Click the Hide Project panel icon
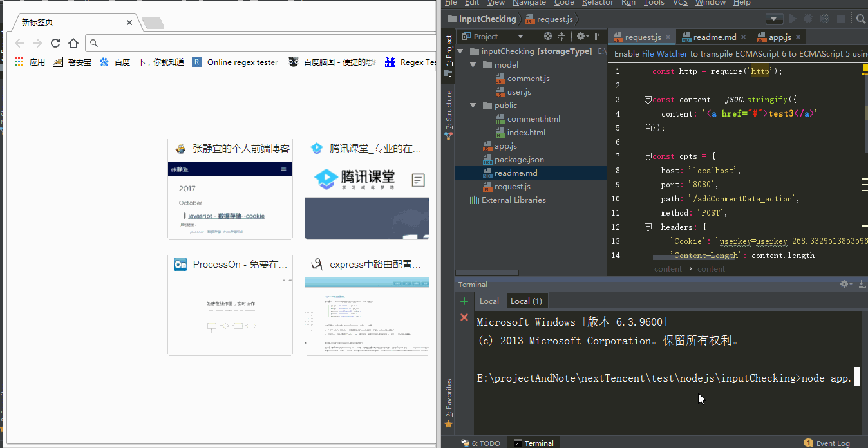868x448 pixels. tap(599, 37)
